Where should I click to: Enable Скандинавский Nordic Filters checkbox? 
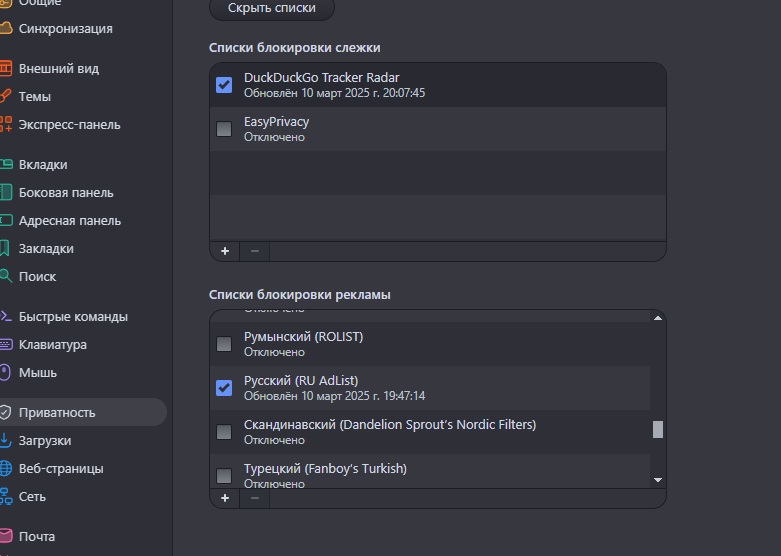[224, 431]
